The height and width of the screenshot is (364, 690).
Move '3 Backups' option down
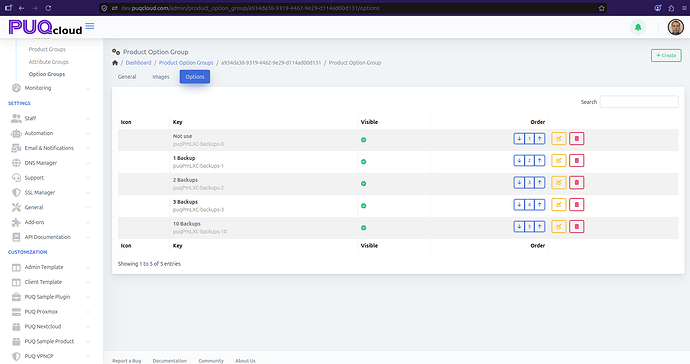[519, 205]
